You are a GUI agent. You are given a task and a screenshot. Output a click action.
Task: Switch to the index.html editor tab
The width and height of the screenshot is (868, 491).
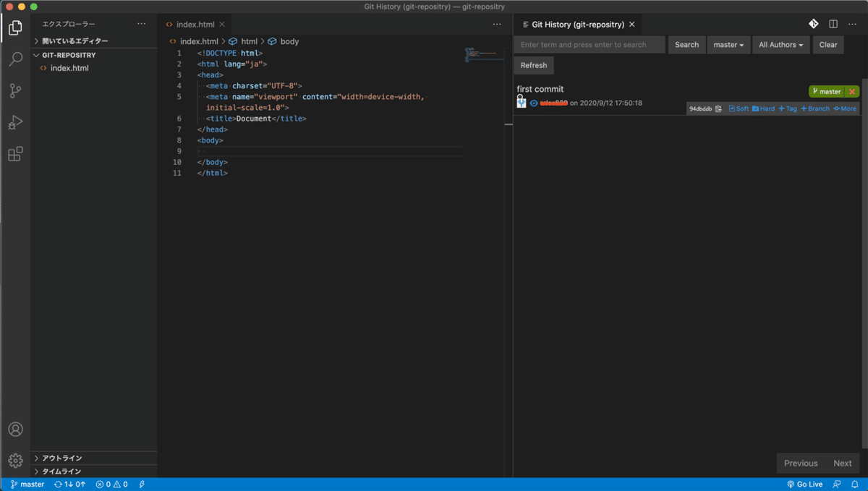pos(195,25)
